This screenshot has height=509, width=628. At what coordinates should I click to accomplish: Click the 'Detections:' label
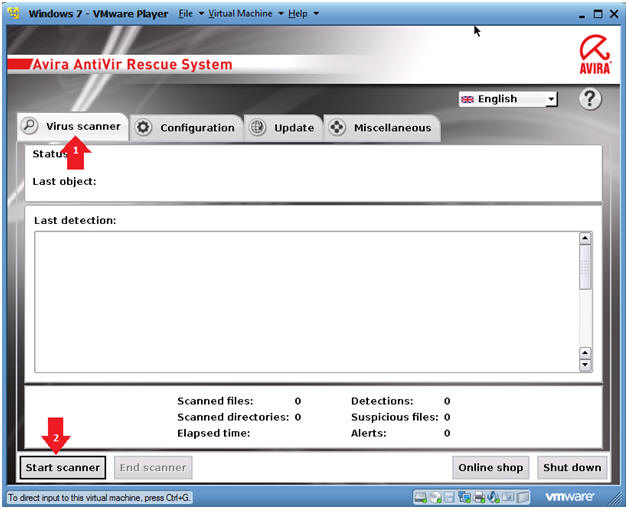click(382, 401)
